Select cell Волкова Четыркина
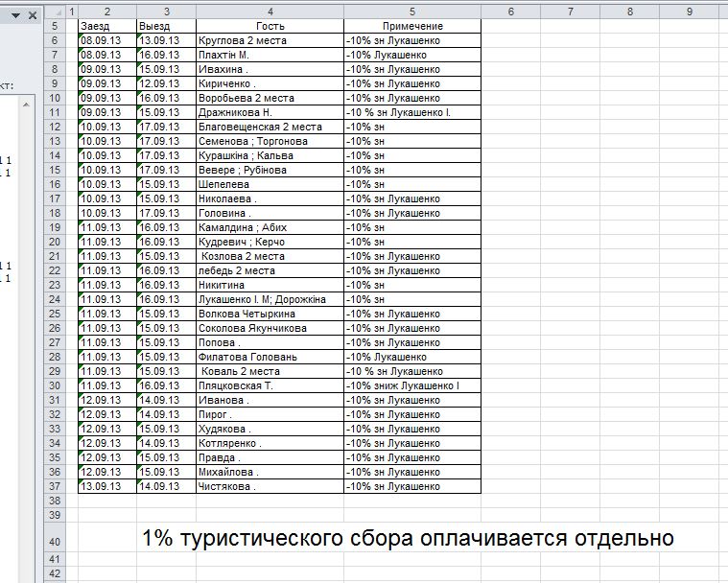Image resolution: width=728 pixels, height=583 pixels. [x=270, y=314]
